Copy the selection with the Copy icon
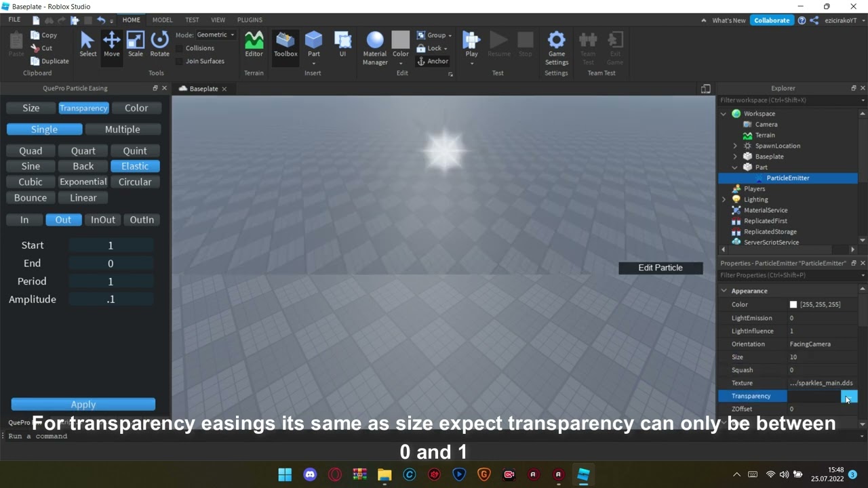This screenshot has width=868, height=488. tap(36, 35)
